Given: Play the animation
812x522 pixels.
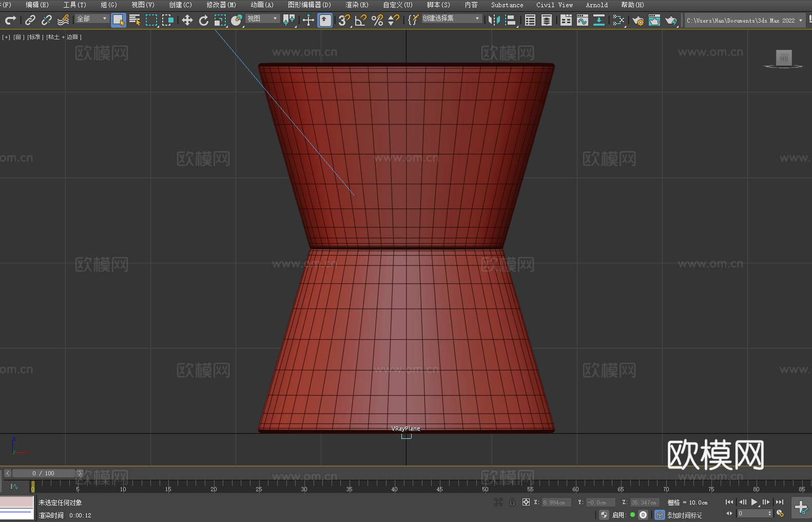Looking at the screenshot, I should coord(754,502).
